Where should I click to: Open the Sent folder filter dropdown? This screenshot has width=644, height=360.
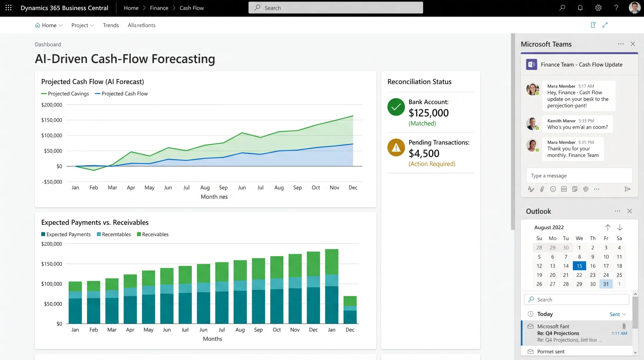[617, 314]
